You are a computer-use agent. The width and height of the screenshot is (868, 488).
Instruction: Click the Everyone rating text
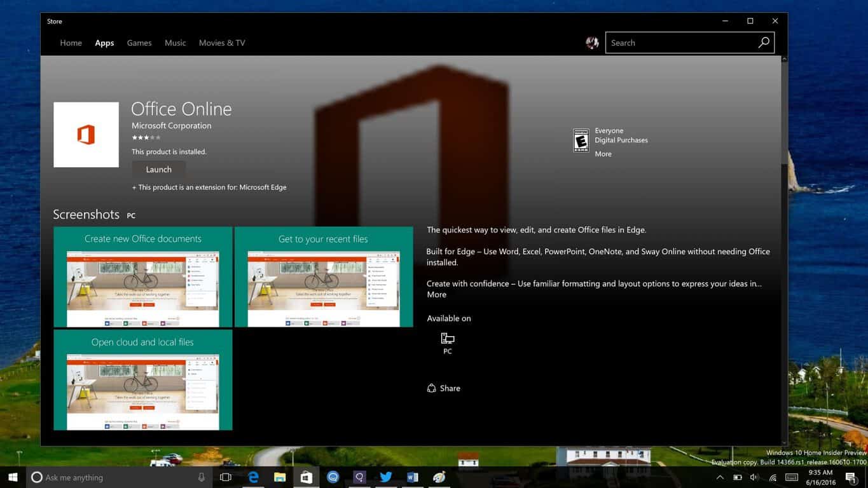609,131
